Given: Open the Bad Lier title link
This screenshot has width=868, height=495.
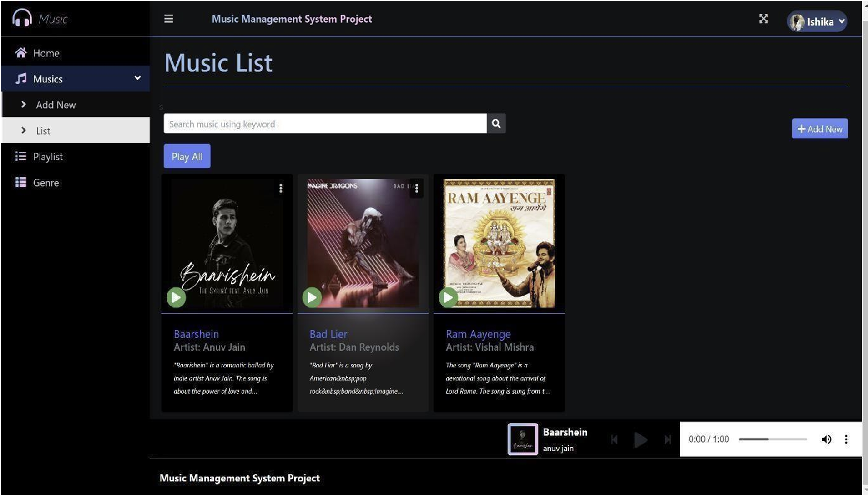Looking at the screenshot, I should tap(328, 334).
